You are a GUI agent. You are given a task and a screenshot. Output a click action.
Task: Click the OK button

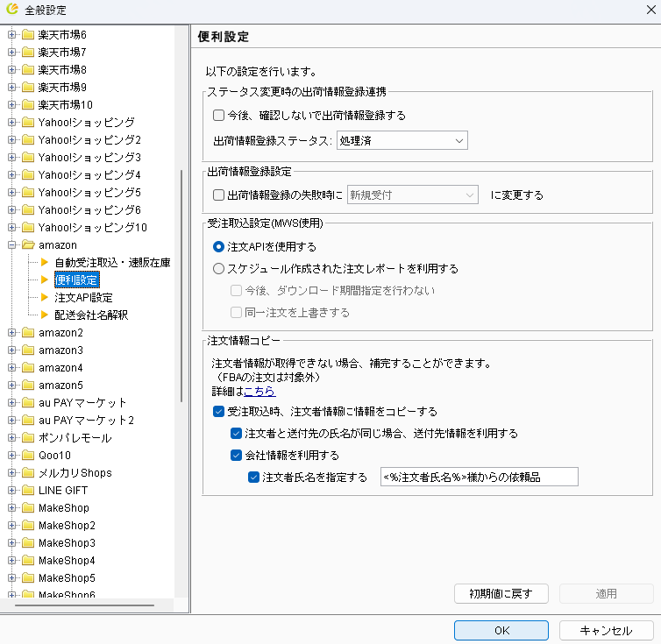501,631
